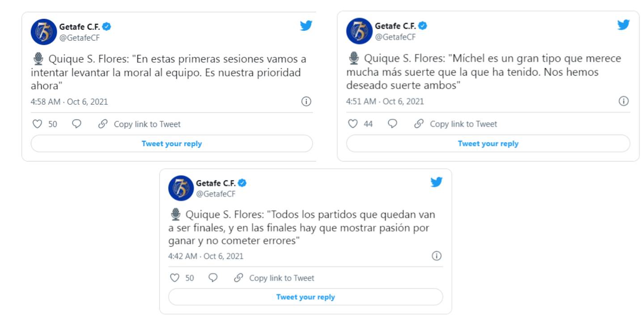Tweet your reply to the bottom tweet
This screenshot has height=322, width=644.
pyautogui.click(x=305, y=297)
